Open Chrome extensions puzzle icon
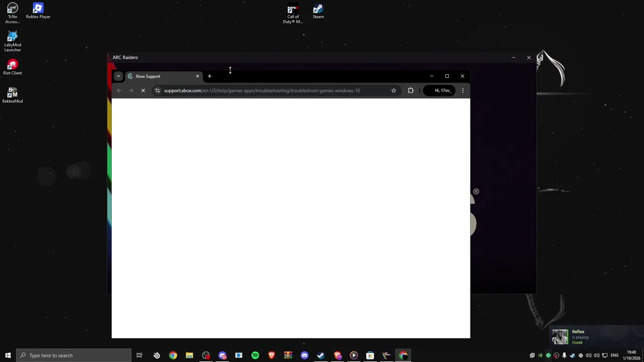This screenshot has height=362, width=644. tap(411, 90)
